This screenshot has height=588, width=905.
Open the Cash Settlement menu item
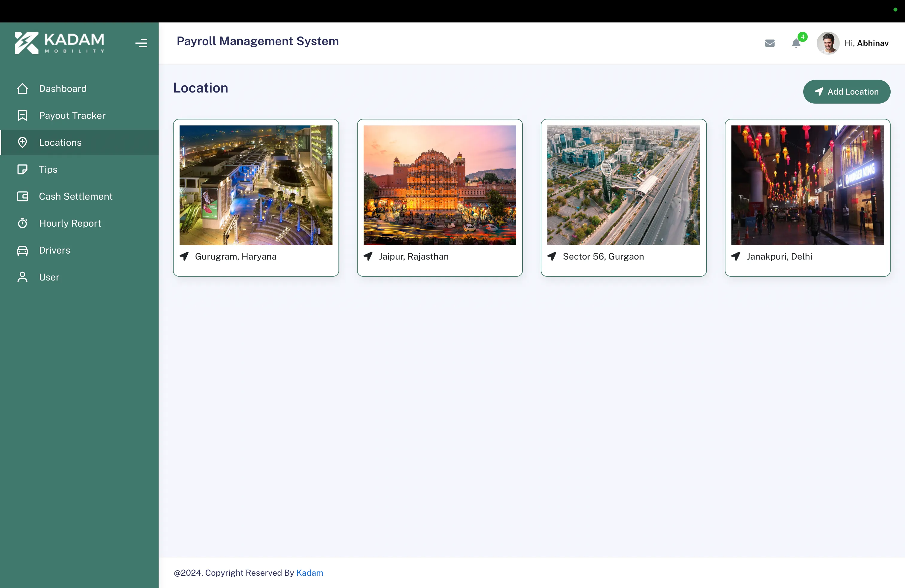[75, 196]
